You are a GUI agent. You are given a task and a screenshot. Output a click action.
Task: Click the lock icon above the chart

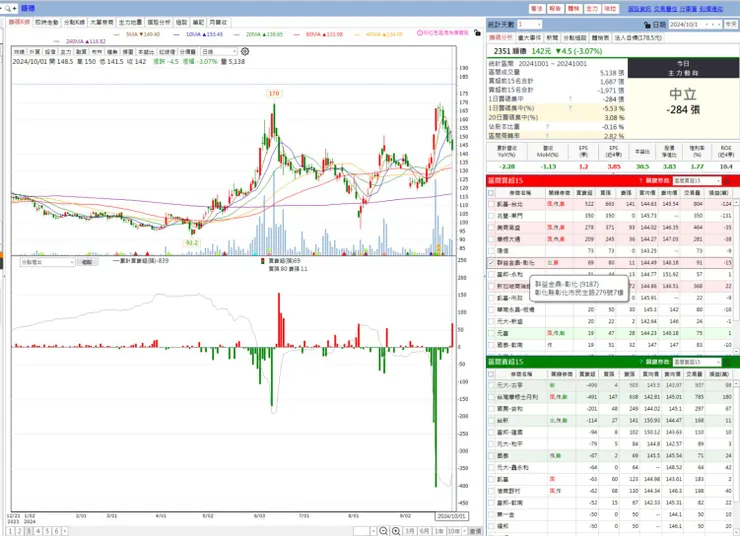tap(477, 33)
